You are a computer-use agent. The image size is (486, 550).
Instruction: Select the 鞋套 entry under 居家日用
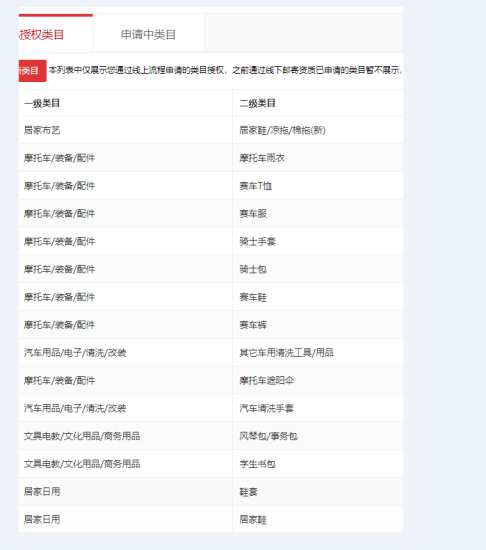[248, 492]
